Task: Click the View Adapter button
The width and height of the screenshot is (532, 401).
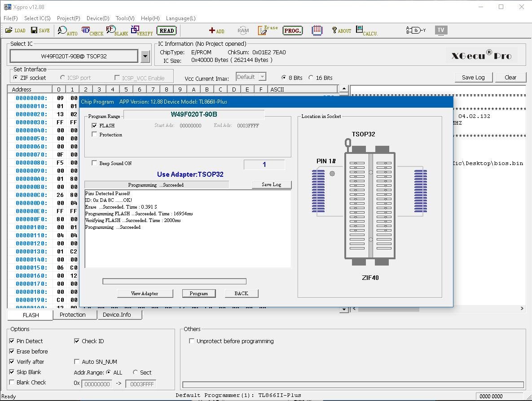Action: pyautogui.click(x=145, y=293)
